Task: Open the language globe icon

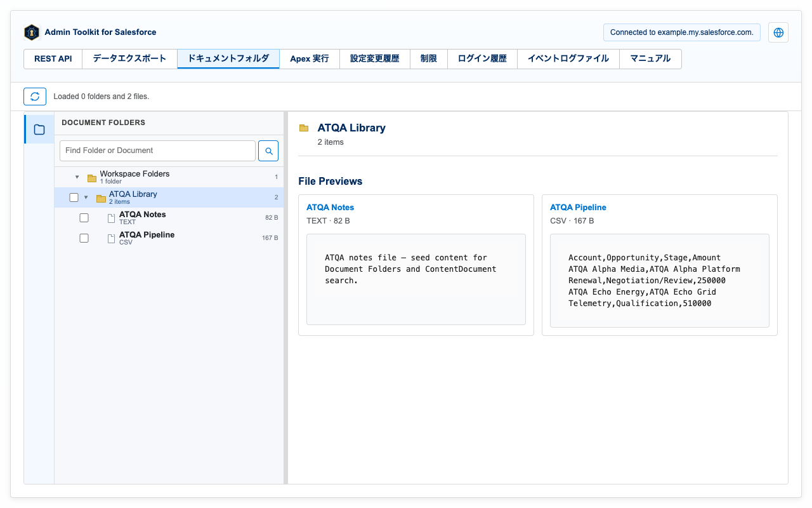Action: 778,32
